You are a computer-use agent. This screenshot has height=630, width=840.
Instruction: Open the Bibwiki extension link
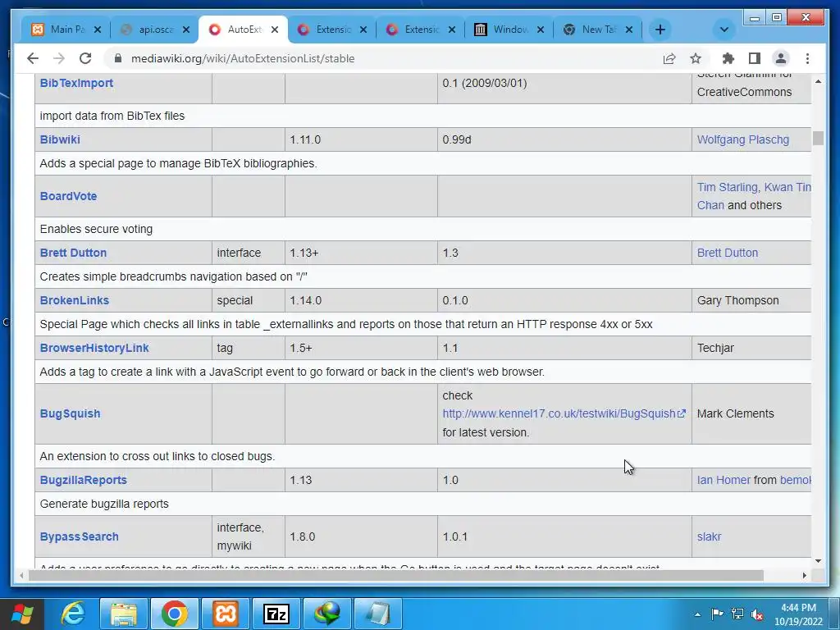coord(60,139)
